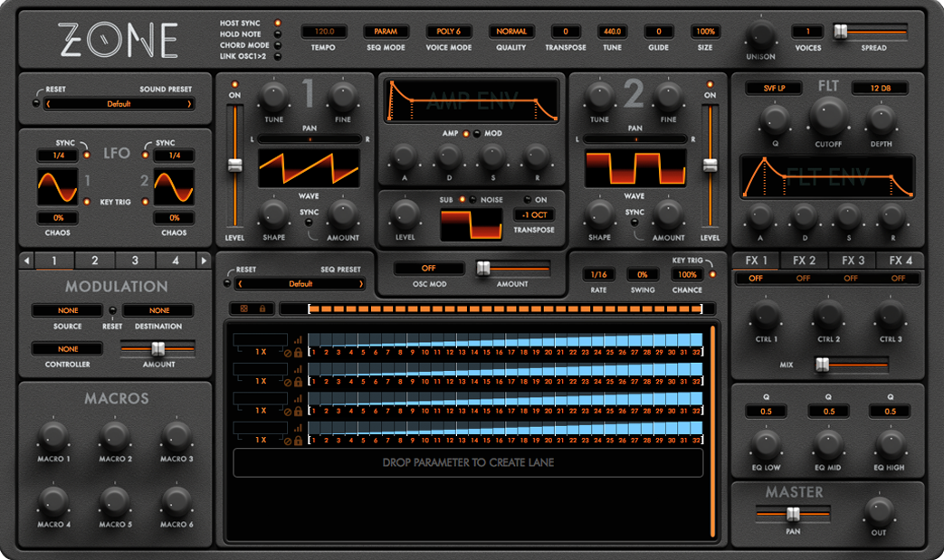
Task: Click the second lane's clear (no-entry) icon
Action: tap(288, 383)
